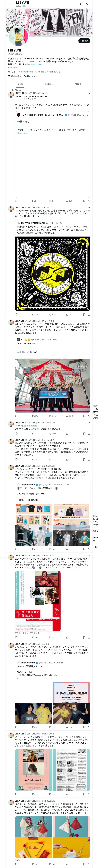
Task: Click the search icon in the header
Action: coord(88,4)
